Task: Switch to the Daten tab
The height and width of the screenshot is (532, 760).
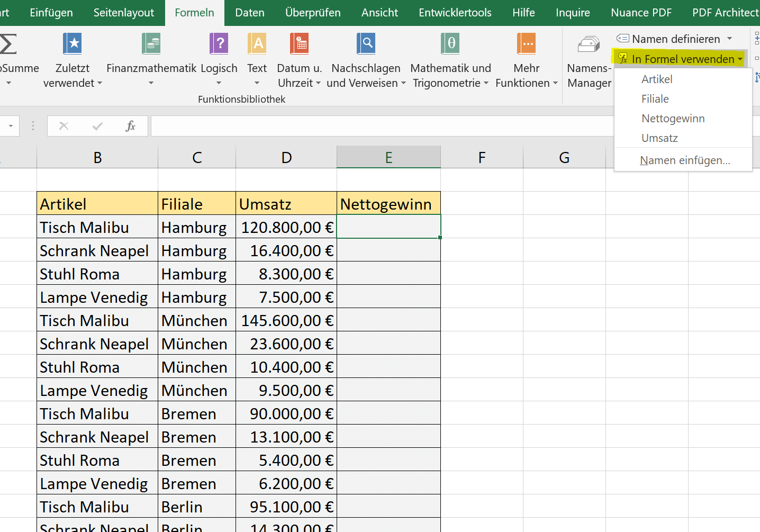Action: tap(250, 13)
